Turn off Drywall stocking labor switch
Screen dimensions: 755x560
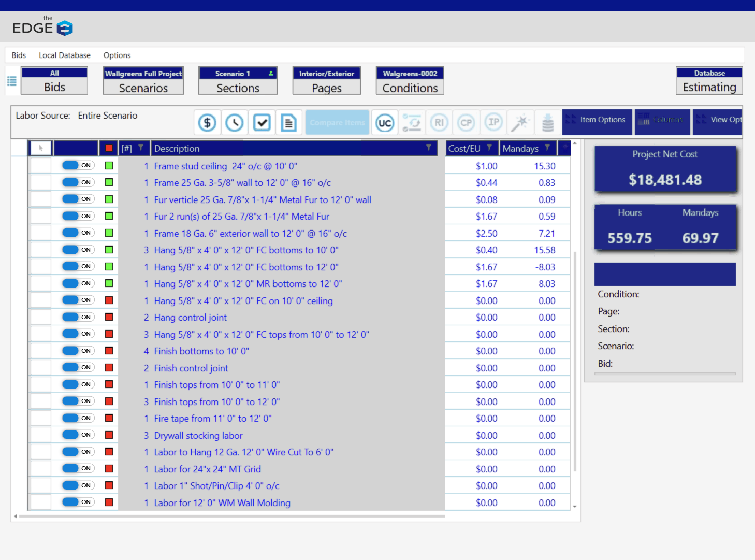(78, 435)
